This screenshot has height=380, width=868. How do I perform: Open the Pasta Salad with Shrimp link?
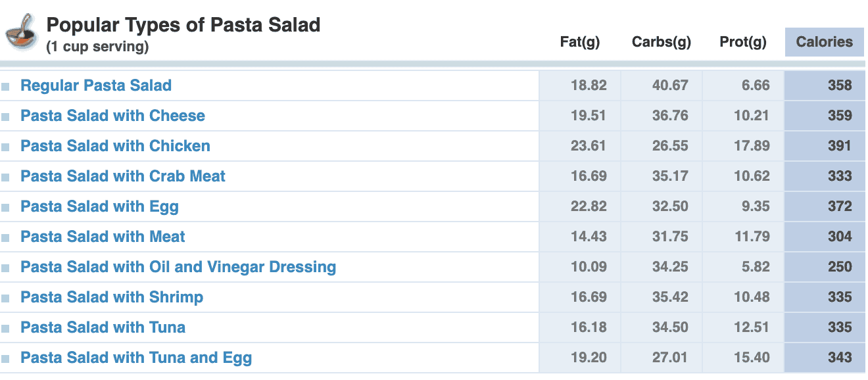point(112,297)
